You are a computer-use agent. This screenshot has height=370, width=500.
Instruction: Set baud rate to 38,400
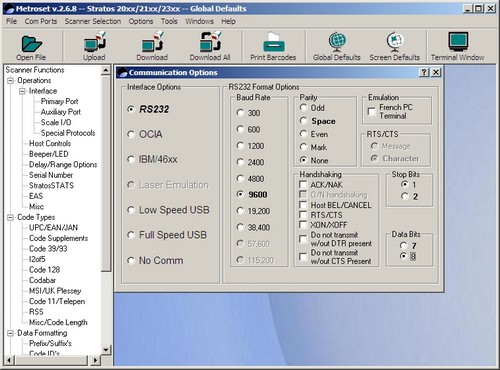point(240,227)
